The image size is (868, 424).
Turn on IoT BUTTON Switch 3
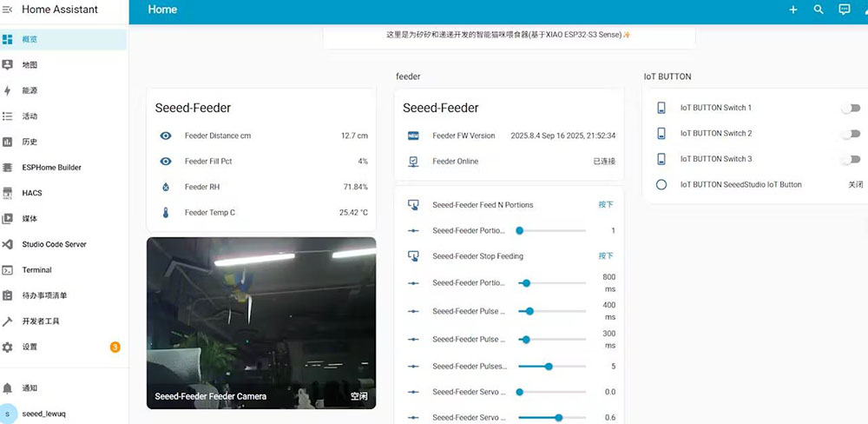click(x=850, y=159)
